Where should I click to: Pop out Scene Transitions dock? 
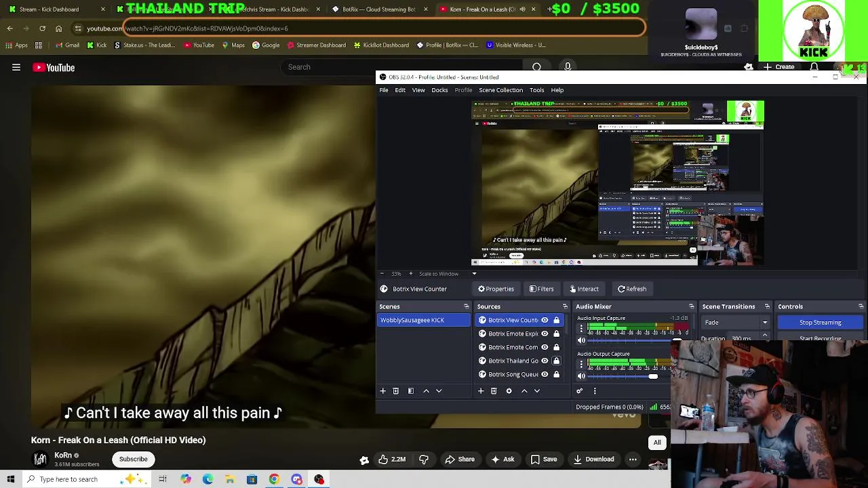pos(767,306)
